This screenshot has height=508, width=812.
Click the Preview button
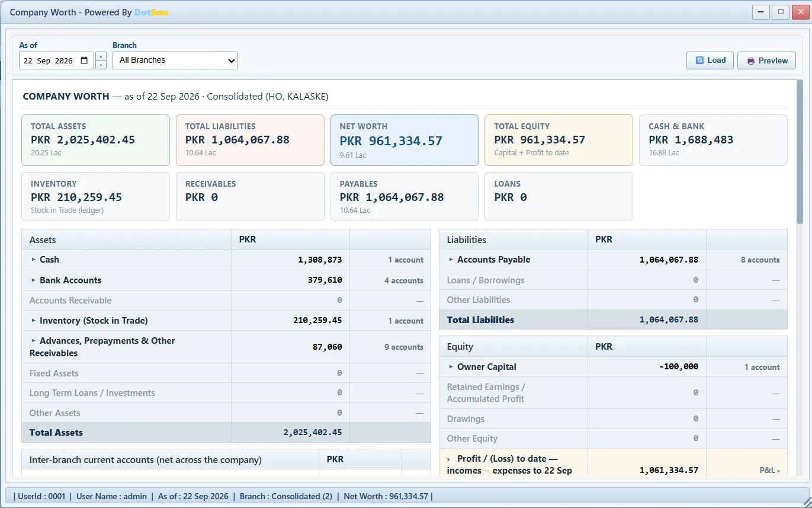click(766, 60)
